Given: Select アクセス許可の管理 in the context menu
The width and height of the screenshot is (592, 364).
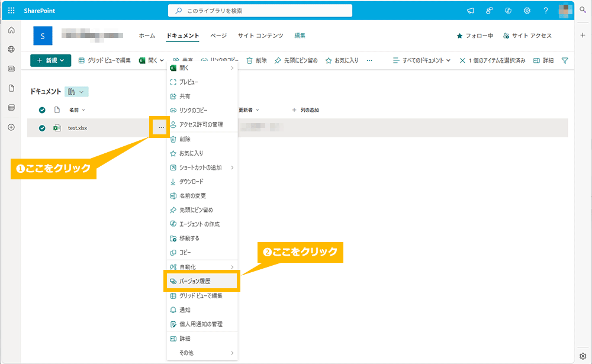Looking at the screenshot, I should [202, 125].
